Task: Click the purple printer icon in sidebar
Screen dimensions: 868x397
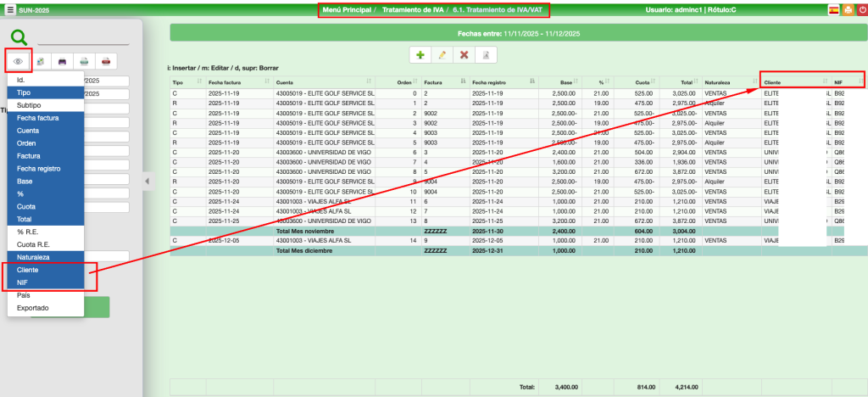Action: click(x=62, y=61)
